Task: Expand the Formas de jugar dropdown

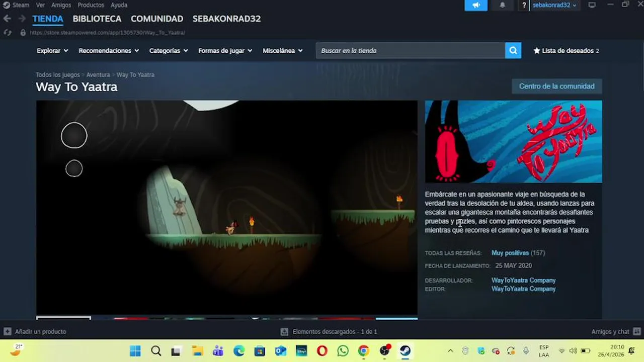Action: pyautogui.click(x=225, y=50)
